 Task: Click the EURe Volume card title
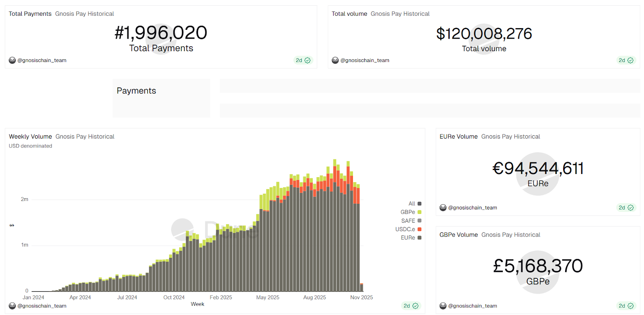[x=458, y=137]
